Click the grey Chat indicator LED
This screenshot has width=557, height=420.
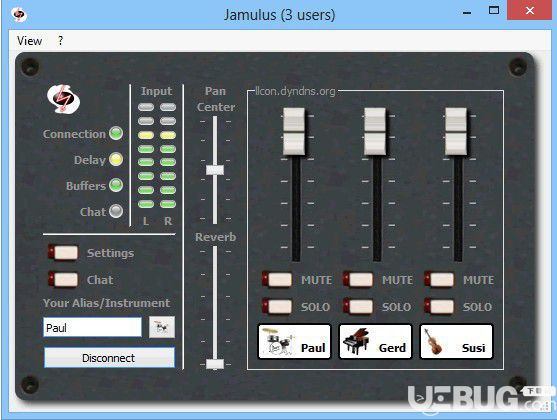point(116,211)
